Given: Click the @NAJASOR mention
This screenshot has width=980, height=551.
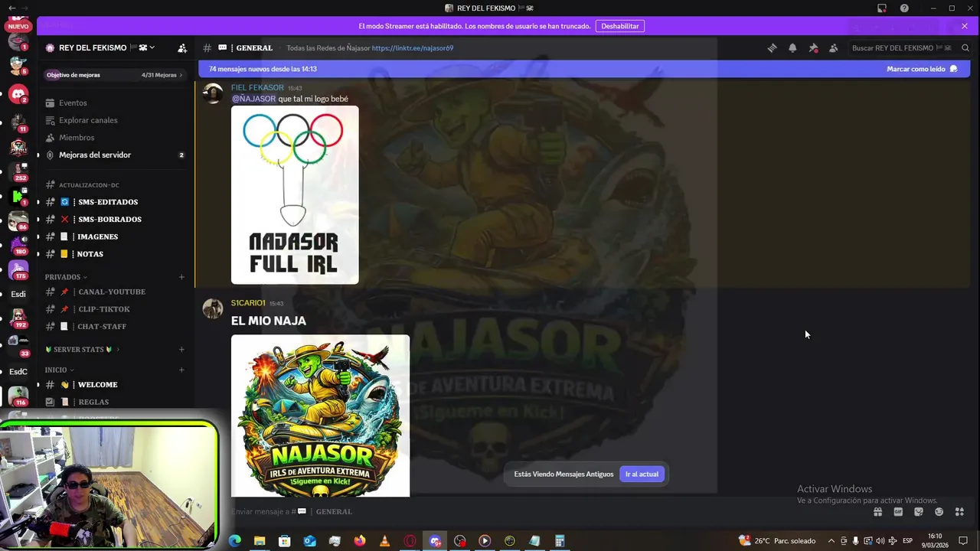Looking at the screenshot, I should (253, 99).
